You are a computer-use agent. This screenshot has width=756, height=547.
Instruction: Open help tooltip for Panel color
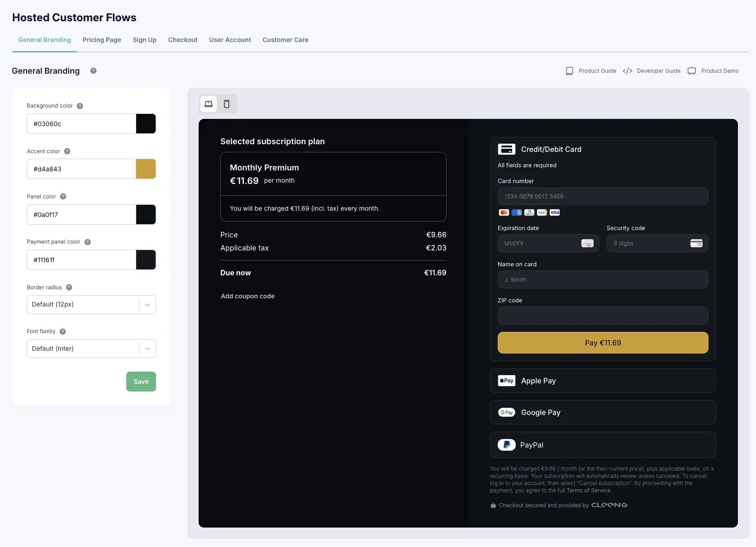63,197
